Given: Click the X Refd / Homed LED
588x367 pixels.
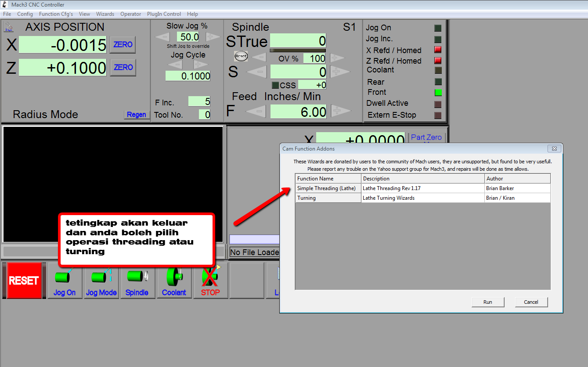Looking at the screenshot, I should (437, 50).
